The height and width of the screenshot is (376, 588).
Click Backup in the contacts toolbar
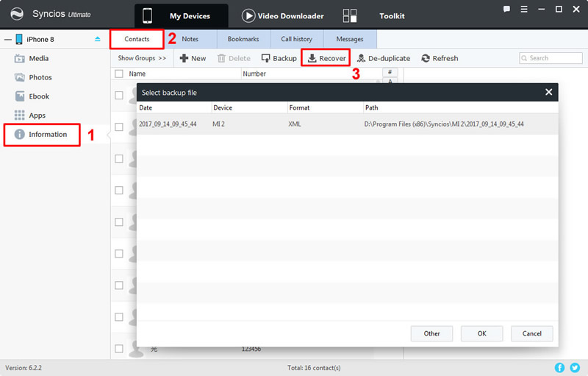click(279, 59)
